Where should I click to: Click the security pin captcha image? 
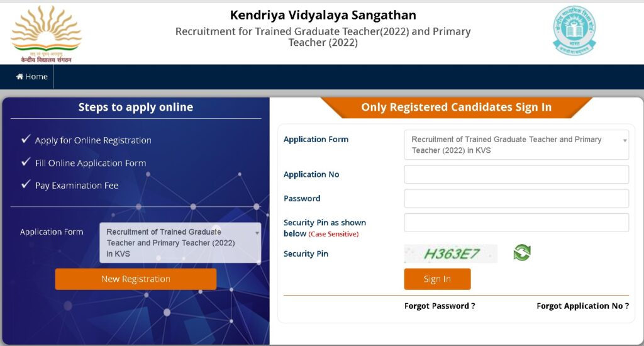[x=450, y=254]
